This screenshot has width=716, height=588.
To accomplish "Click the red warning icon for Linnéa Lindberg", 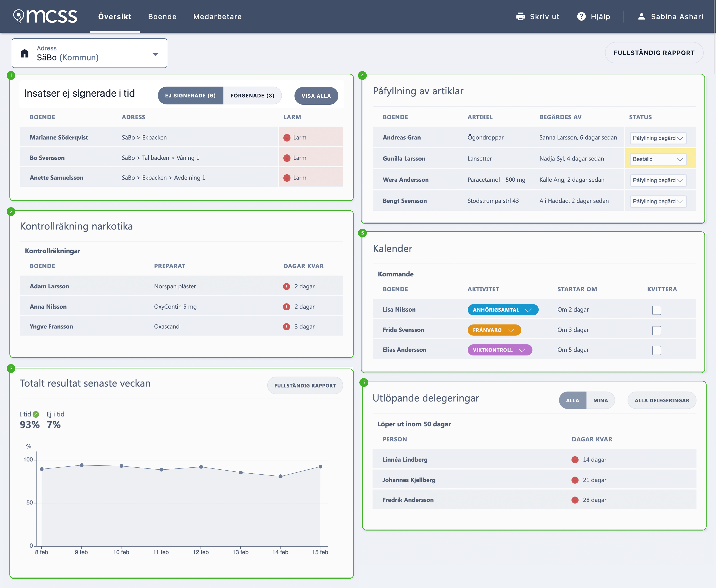I will (575, 460).
